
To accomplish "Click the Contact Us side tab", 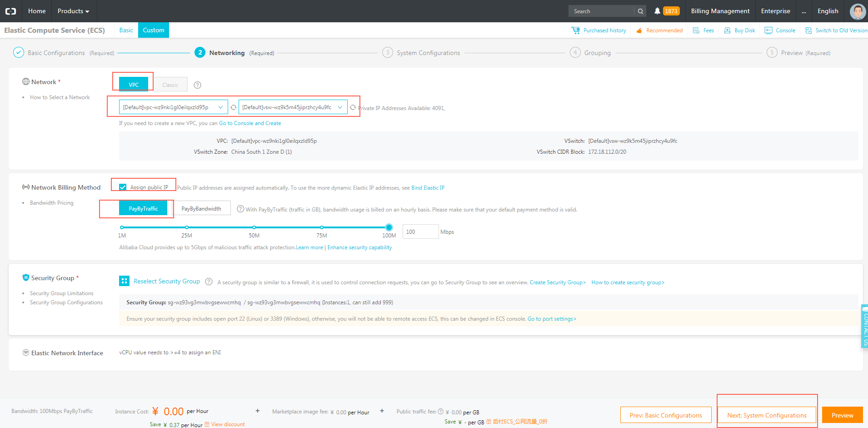I will tap(864, 326).
